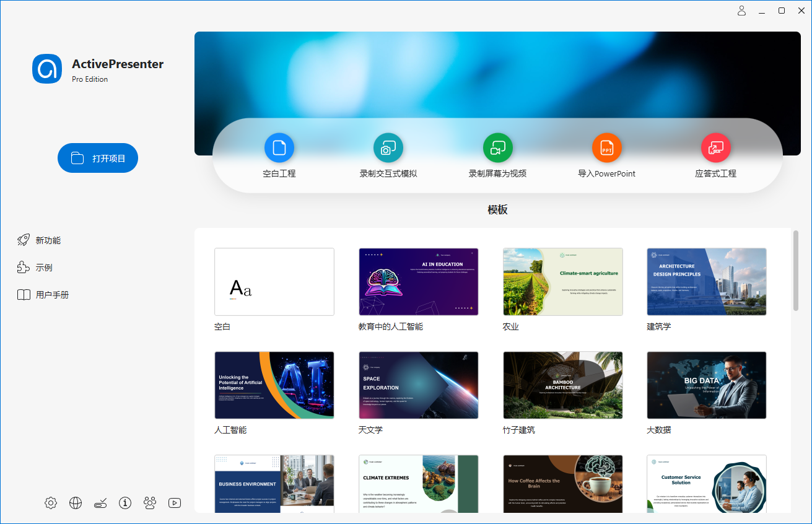Click the 打开项目 (Open Project) button

point(97,158)
